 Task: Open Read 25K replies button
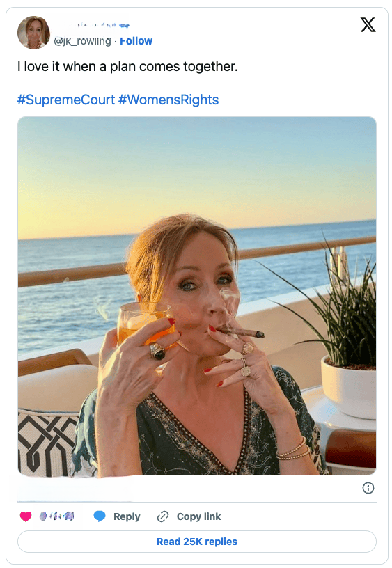[197, 542]
